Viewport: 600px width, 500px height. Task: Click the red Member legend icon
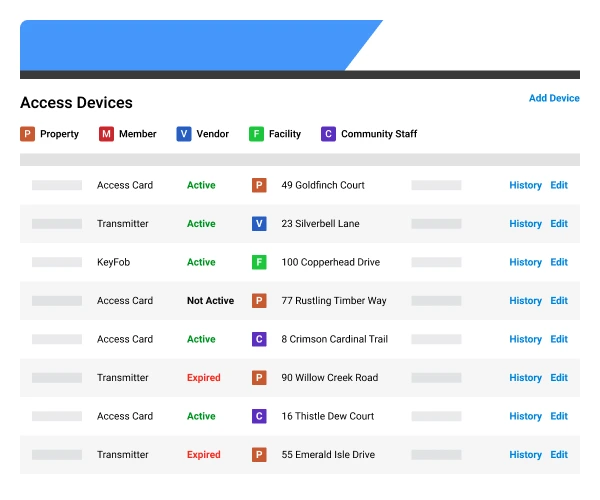(106, 134)
